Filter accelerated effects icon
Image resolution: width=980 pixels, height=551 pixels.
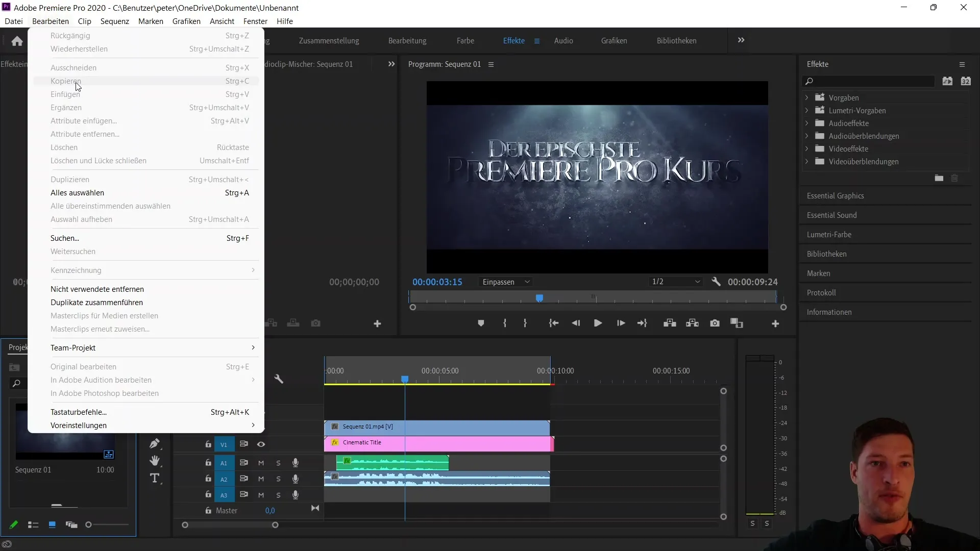[x=947, y=81]
